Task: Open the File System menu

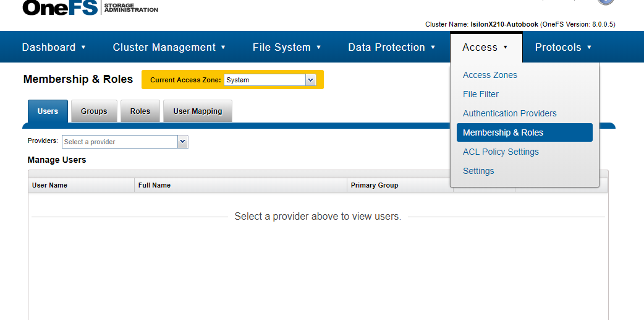Action: click(287, 47)
